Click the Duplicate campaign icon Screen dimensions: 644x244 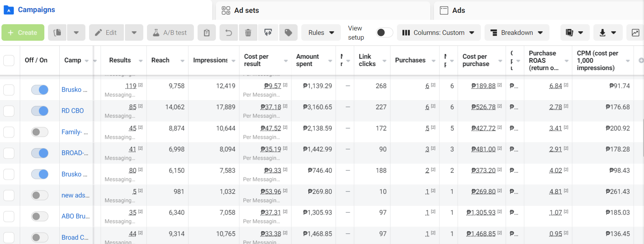coord(57,33)
